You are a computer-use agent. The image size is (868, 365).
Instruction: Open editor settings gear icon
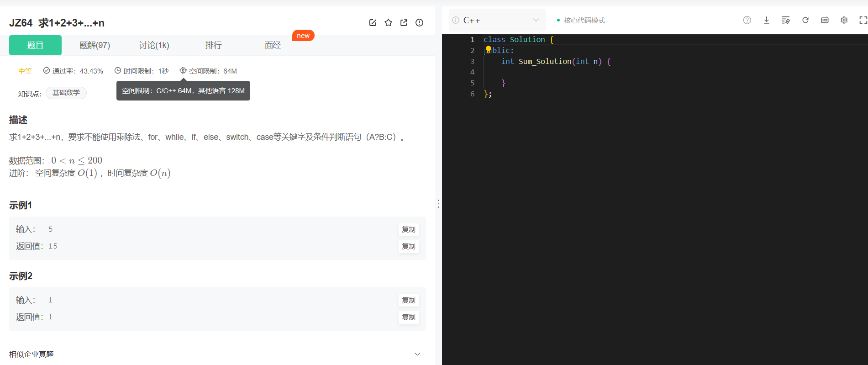[x=844, y=20]
